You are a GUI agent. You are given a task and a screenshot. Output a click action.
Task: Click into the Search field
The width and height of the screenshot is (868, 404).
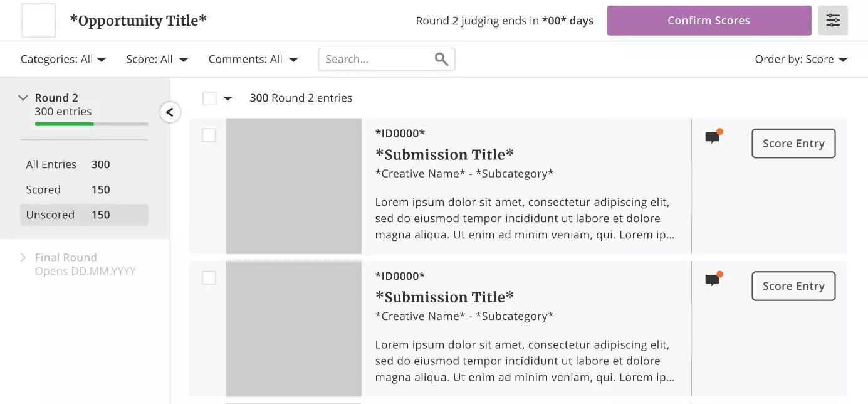point(376,59)
